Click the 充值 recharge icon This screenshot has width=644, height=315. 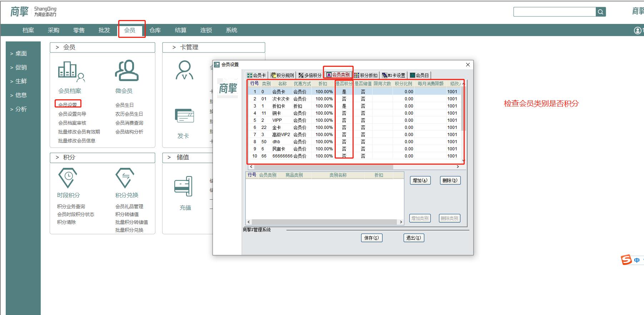(x=183, y=186)
